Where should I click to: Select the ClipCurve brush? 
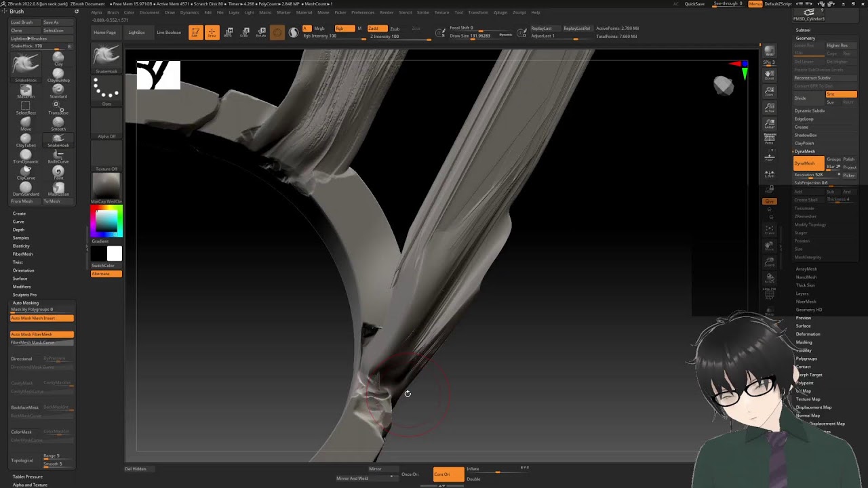tap(26, 172)
